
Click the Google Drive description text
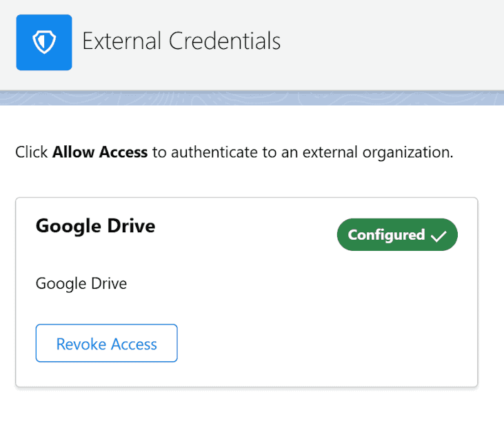pos(81,283)
